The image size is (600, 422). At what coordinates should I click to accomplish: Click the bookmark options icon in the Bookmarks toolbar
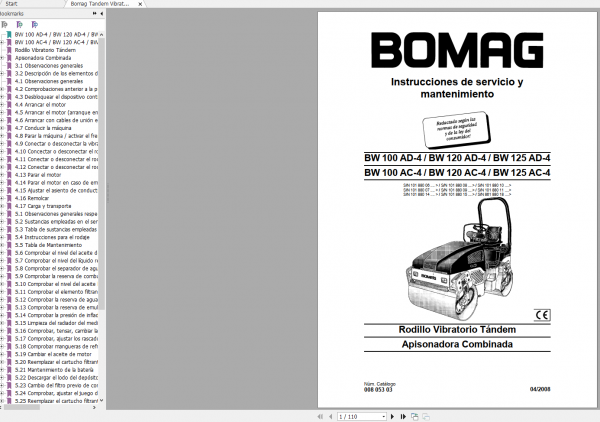[4, 24]
